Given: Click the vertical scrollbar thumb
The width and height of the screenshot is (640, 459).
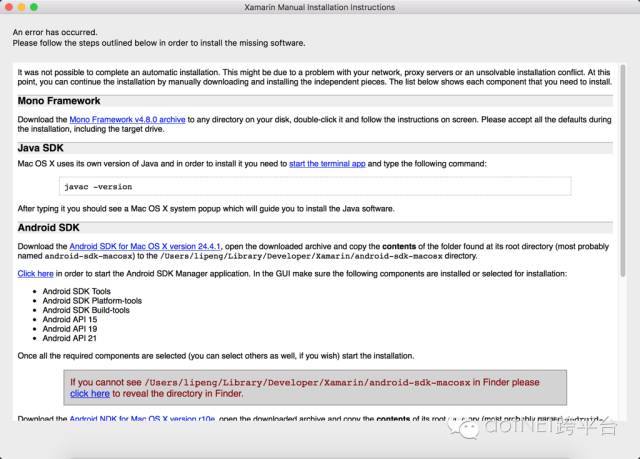Looking at the screenshot, I should coord(623,171).
